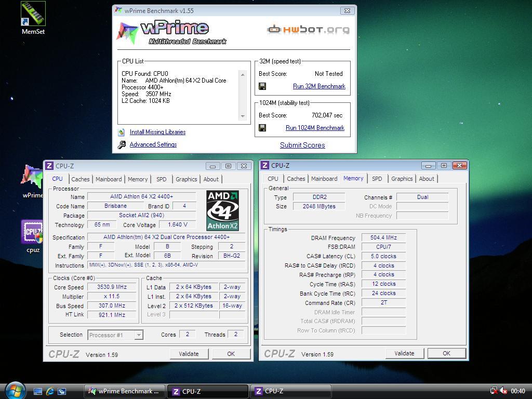Viewport: 532px width, 399px height.
Task: Click the Command Rate value 2T
Action: [383, 303]
